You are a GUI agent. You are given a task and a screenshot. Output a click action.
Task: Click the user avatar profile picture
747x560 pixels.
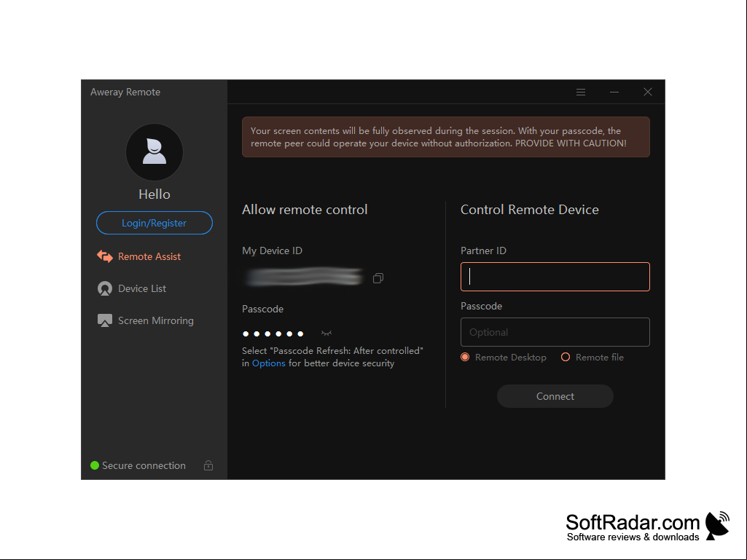click(x=155, y=152)
